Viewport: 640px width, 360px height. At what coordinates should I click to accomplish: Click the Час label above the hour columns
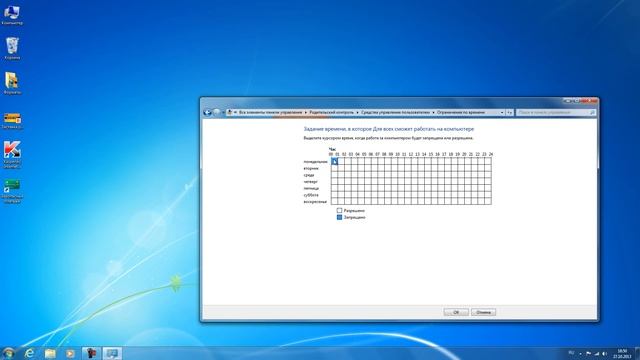coord(332,149)
